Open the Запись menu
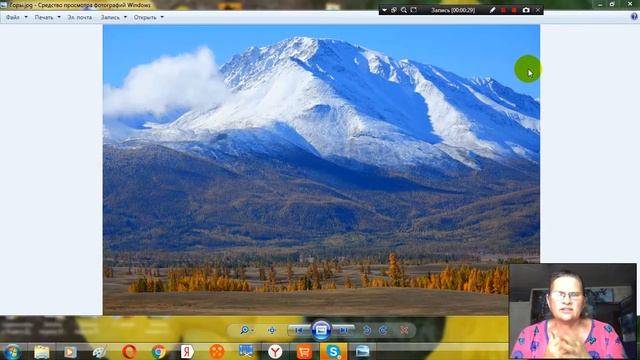The width and height of the screenshot is (640, 360). click(110, 18)
